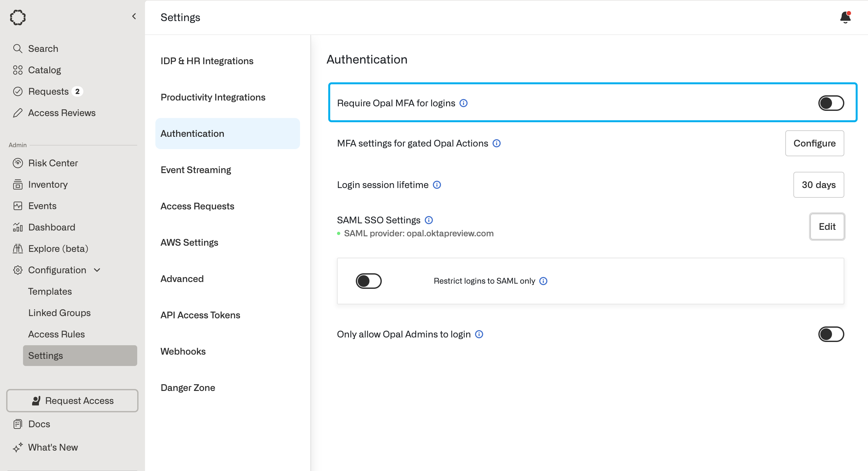Open the 30 days session lifetime selector
Image resolution: width=868 pixels, height=471 pixels.
[x=818, y=185]
